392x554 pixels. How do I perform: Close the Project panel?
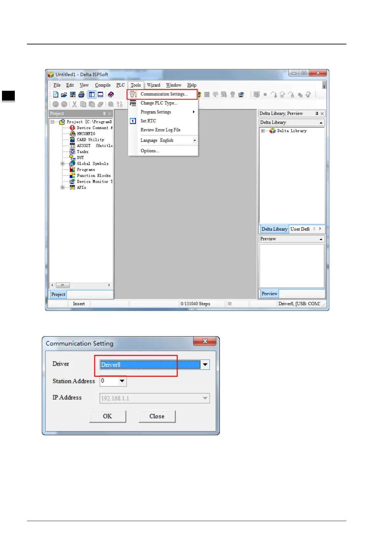click(110, 113)
